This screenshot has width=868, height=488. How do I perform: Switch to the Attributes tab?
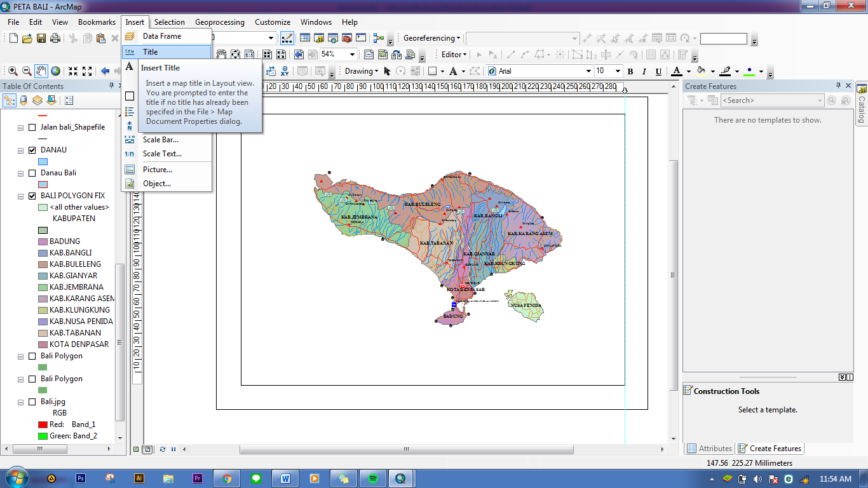(709, 448)
